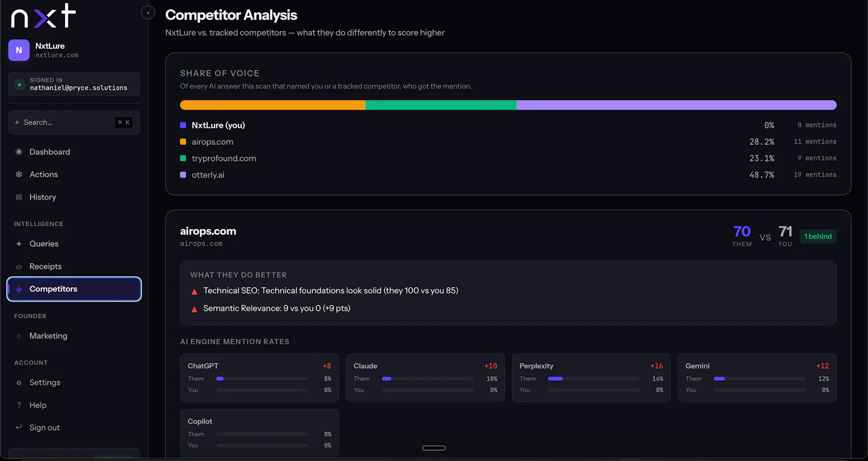
Task: Focus the Search input field
Action: 74,123
